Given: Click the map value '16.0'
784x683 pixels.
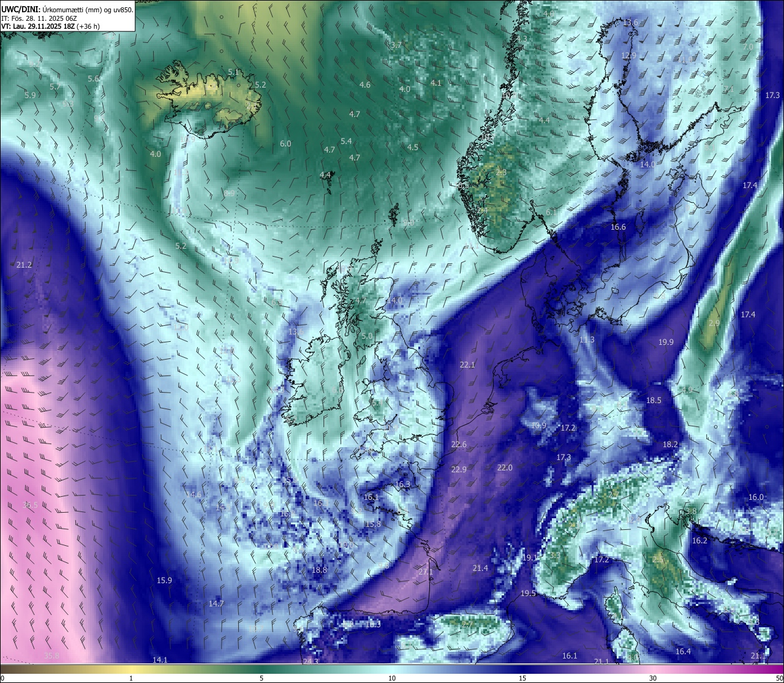Looking at the screenshot, I should pos(756,497).
